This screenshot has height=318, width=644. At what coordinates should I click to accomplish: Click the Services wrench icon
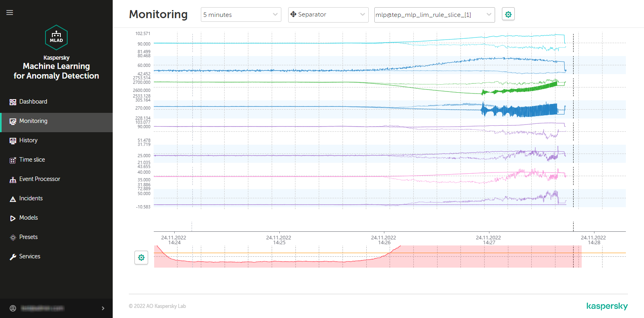[x=13, y=257]
